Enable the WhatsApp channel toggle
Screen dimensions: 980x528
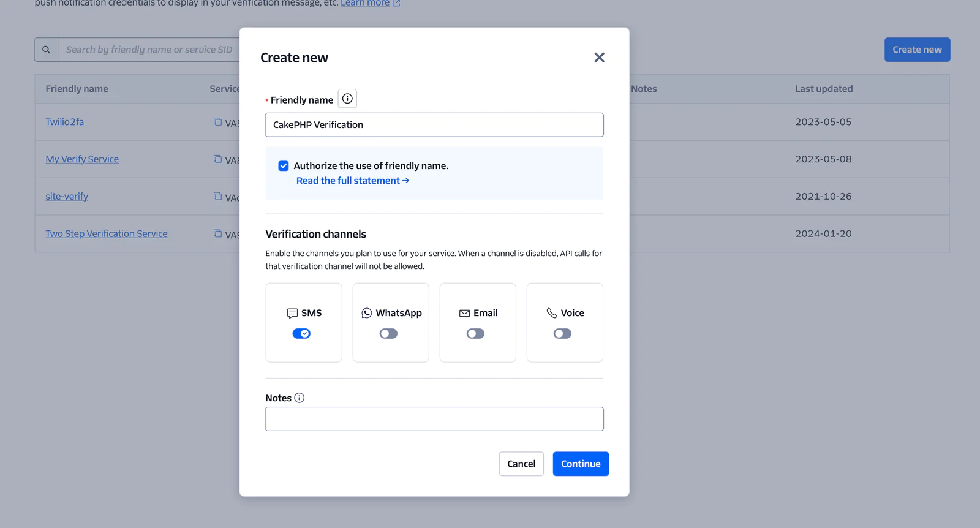[388, 334]
